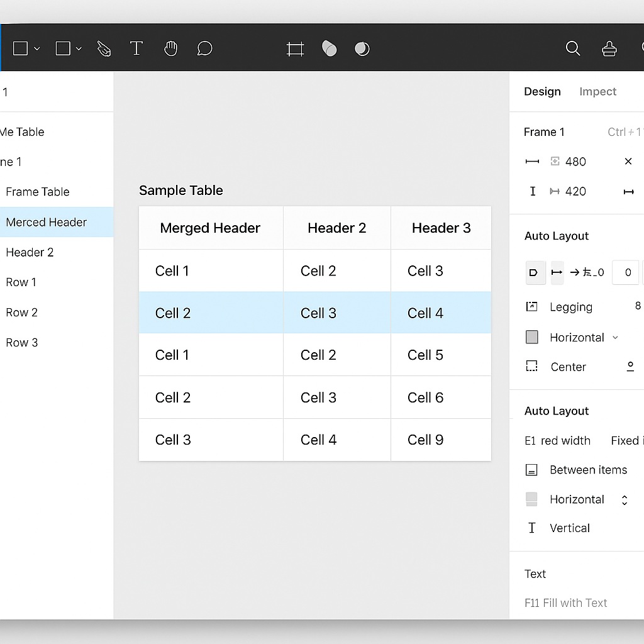Select the Hand tool
Screen dimensions: 644x644
click(x=170, y=48)
